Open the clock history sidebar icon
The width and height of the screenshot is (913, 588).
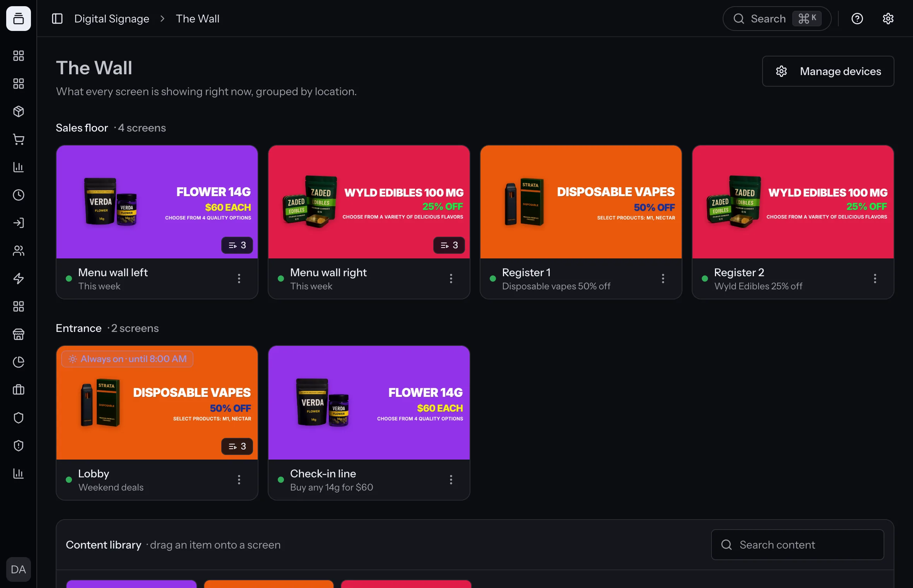[x=19, y=195]
